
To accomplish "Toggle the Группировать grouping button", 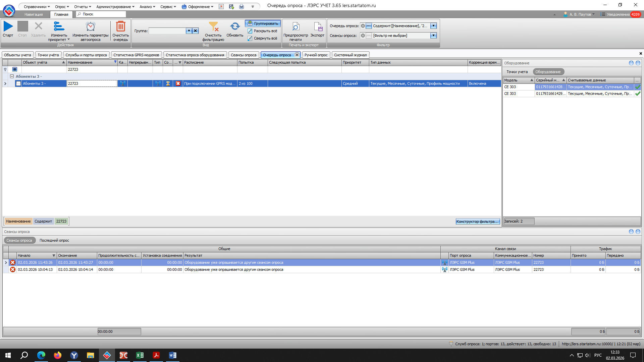I will click(263, 23).
